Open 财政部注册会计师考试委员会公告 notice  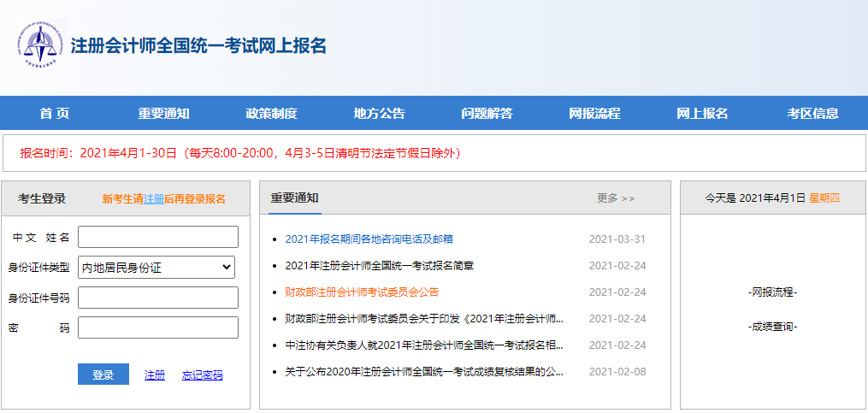pos(362,292)
